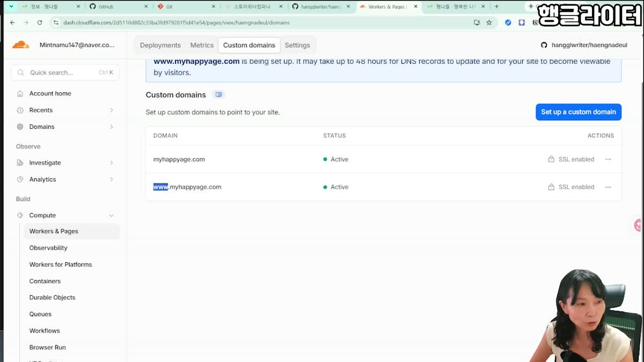Close the Workers & Pages browser tab
The width and height of the screenshot is (644, 362).
(415, 6)
